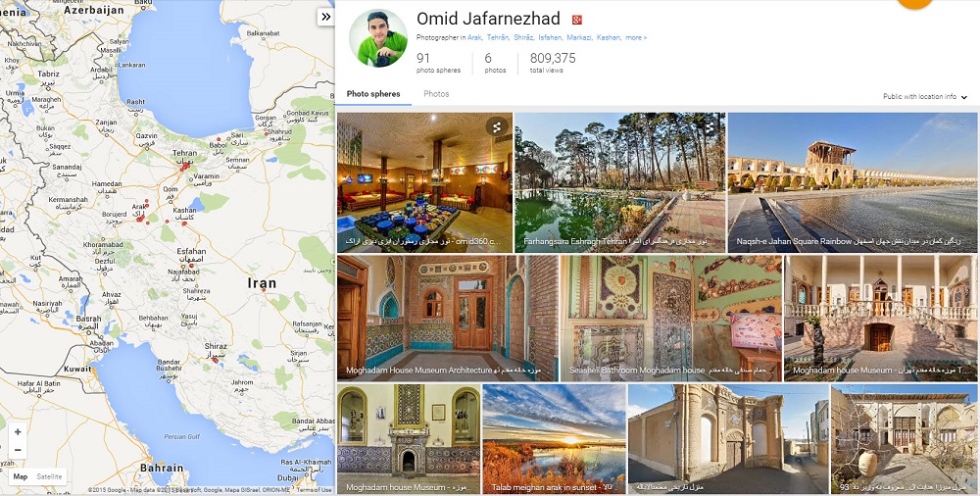Collapse the map panel with double-arrow icon
This screenshot has height=496, width=980.
pos(325,17)
